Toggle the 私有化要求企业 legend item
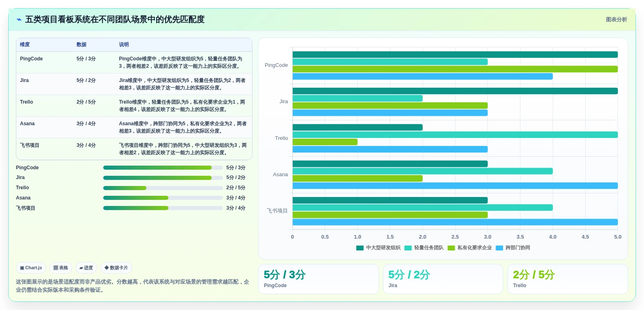644x310 pixels. point(469,248)
